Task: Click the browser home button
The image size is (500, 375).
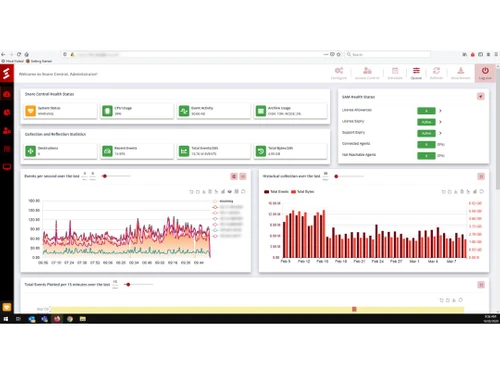Action: pyautogui.click(x=27, y=54)
